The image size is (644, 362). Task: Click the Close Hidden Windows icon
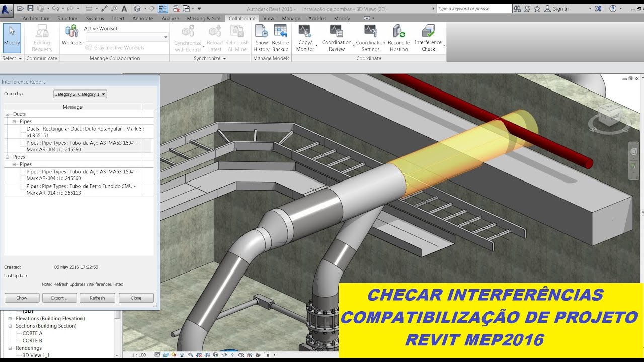click(x=176, y=8)
